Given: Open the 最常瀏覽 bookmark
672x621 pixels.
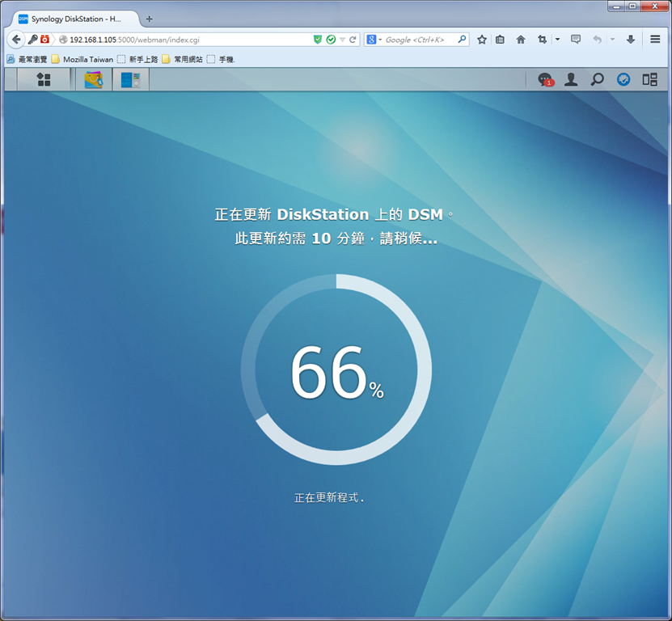Looking at the screenshot, I should 27,59.
